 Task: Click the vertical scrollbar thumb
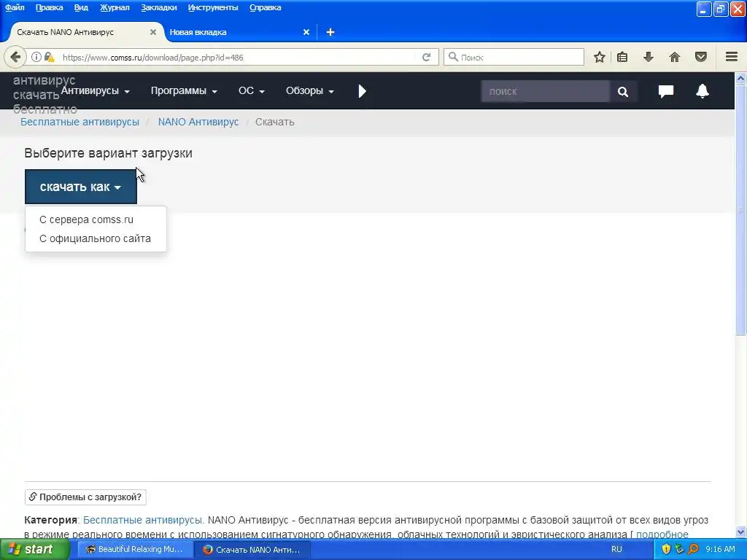point(740,209)
